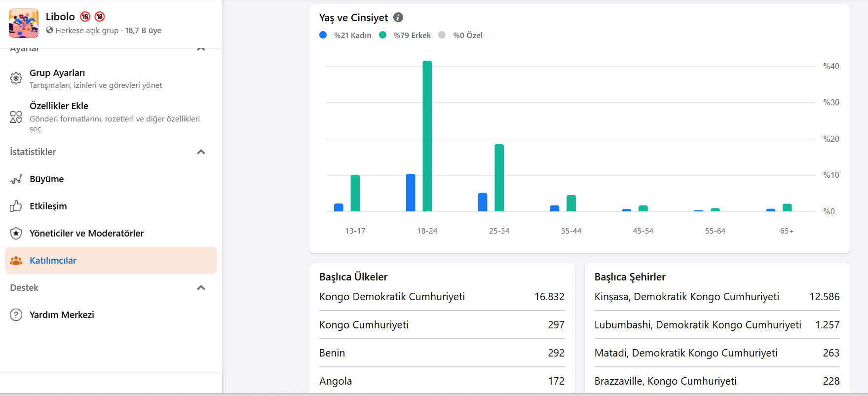Screen dimensions: 868x396
Task: Click the Libolo group cover thumbnail
Action: pos(24,23)
